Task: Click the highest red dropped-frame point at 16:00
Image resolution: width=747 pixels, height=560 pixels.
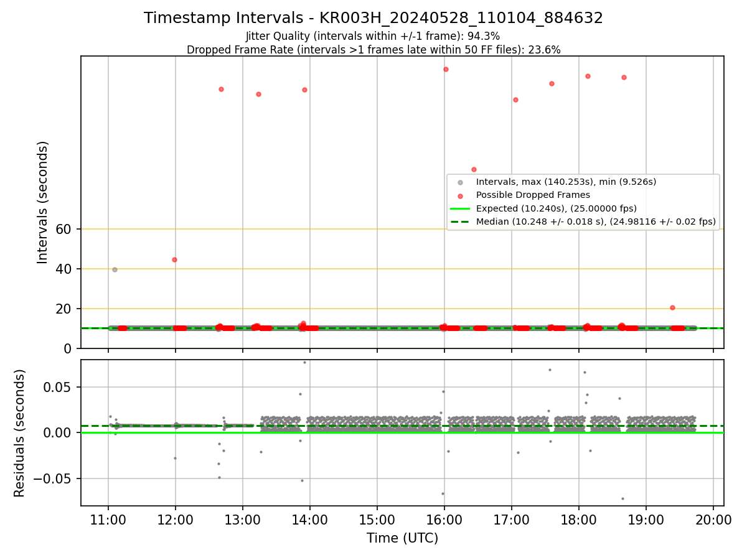Action: (x=446, y=69)
